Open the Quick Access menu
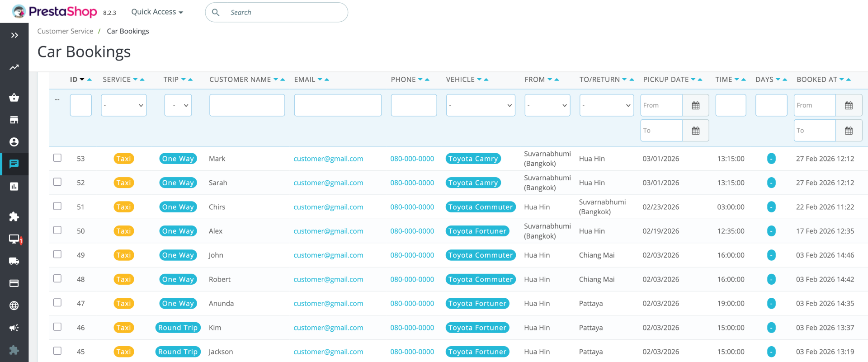 pos(157,12)
